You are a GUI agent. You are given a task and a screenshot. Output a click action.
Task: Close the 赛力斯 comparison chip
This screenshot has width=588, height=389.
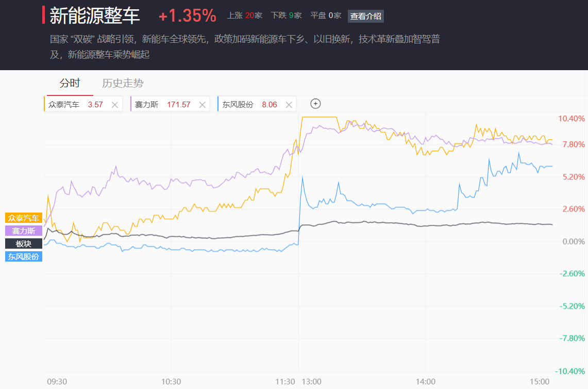pos(202,105)
